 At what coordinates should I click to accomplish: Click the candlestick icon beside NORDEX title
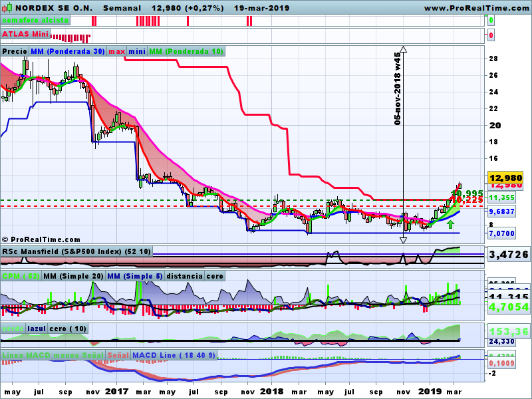[7, 7]
